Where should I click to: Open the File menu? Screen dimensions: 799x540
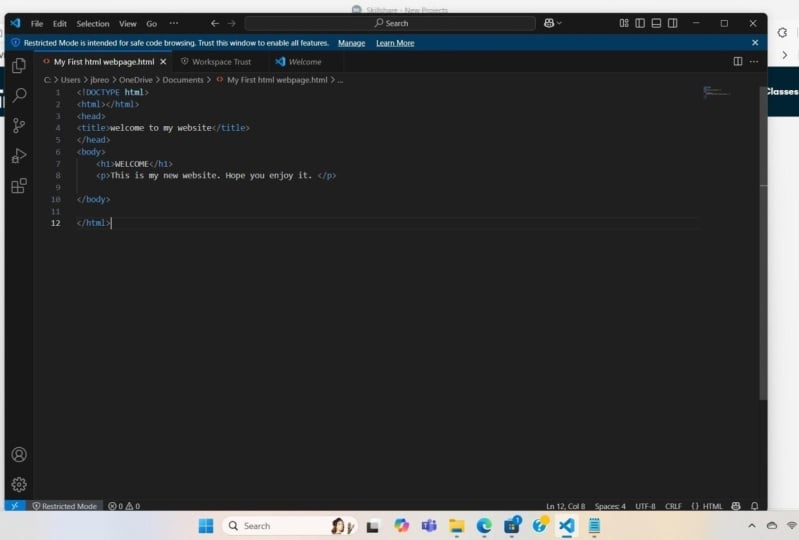[x=37, y=23]
